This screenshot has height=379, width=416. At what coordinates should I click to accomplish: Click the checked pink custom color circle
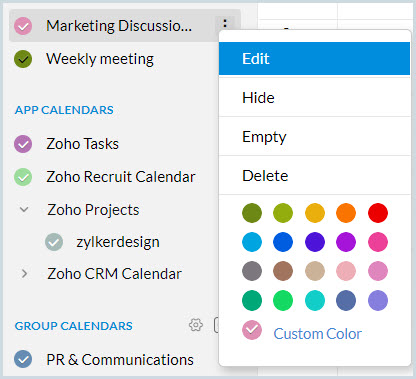[252, 330]
